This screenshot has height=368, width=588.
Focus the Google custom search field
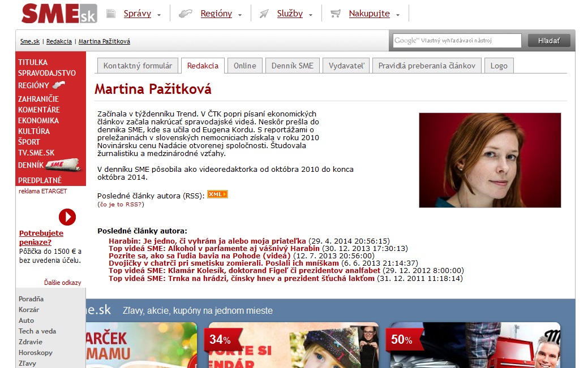(x=457, y=41)
